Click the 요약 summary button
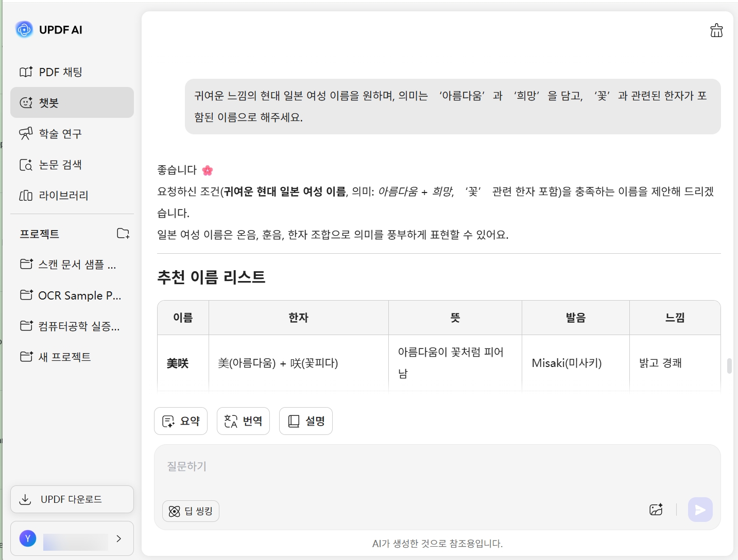Image resolution: width=738 pixels, height=560 pixels. (181, 421)
